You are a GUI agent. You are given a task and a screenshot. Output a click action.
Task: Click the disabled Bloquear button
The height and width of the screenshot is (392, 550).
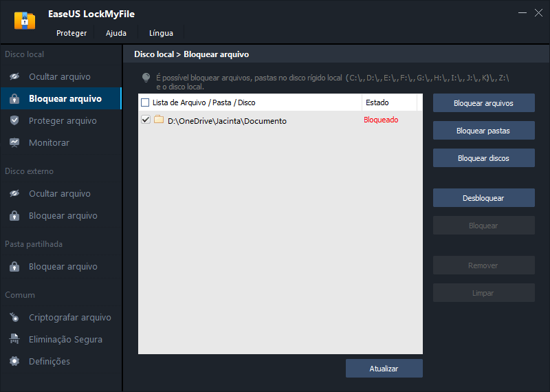(x=484, y=226)
